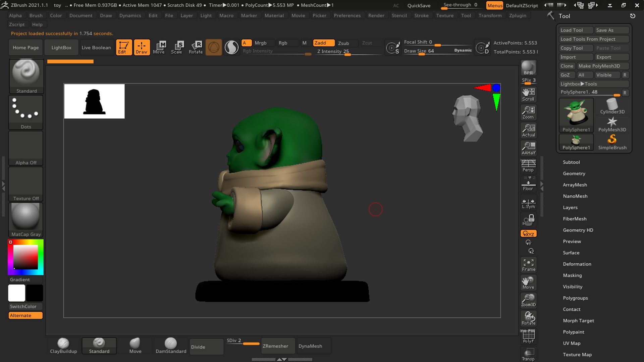Image resolution: width=644 pixels, height=362 pixels.
Task: Select the Edit mode icon
Action: (x=124, y=47)
